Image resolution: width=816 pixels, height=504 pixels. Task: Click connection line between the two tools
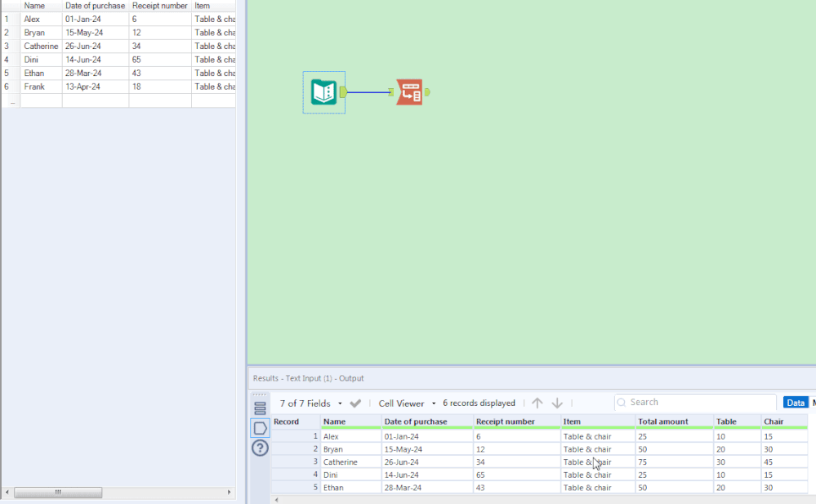[x=368, y=92]
